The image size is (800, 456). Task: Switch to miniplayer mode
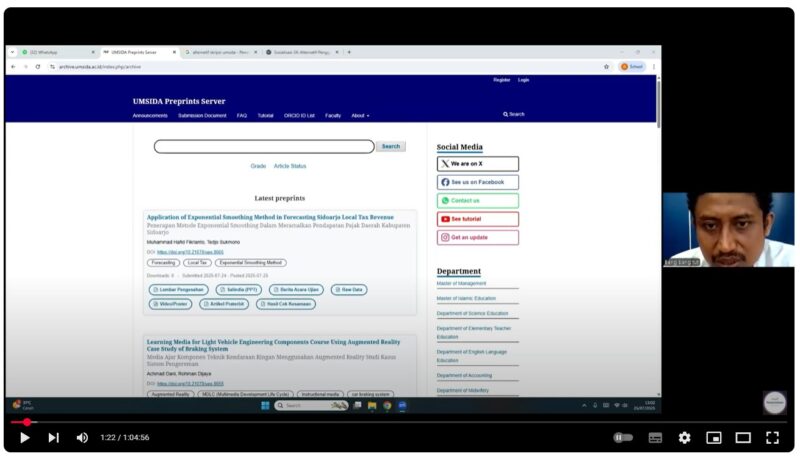coord(713,438)
